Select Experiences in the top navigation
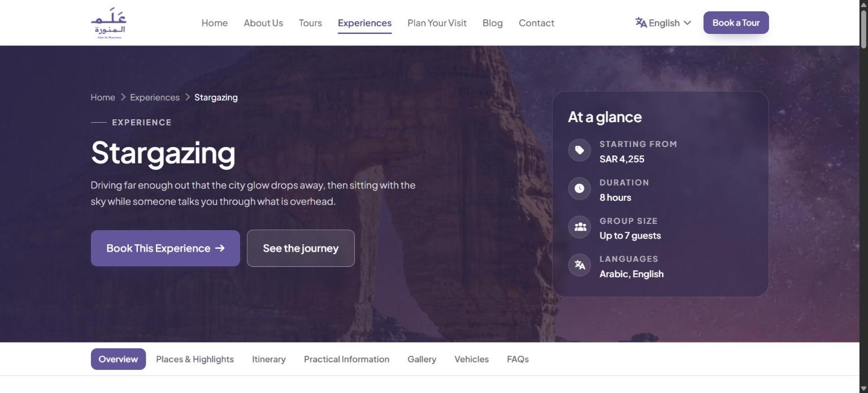 364,23
